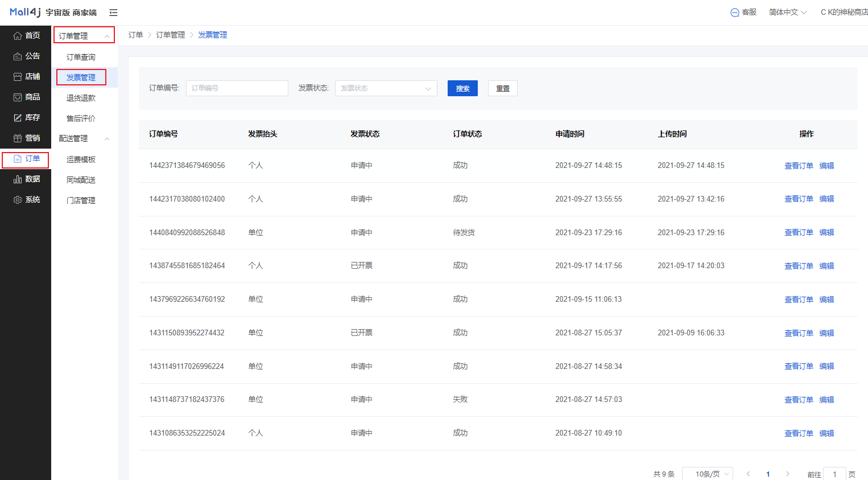The image size is (868, 480).
Task: Click the sidebar collapse hamburger icon
Action: (x=113, y=13)
